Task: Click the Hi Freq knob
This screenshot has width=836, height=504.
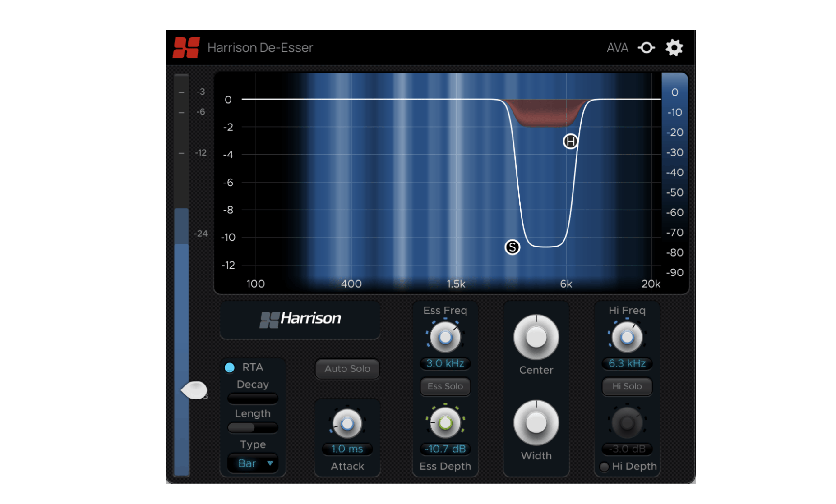Action: tap(627, 337)
